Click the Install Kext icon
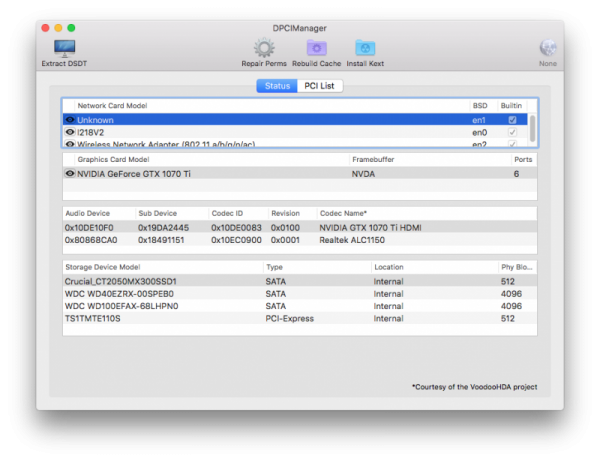This screenshot has width=600, height=462. (x=365, y=47)
